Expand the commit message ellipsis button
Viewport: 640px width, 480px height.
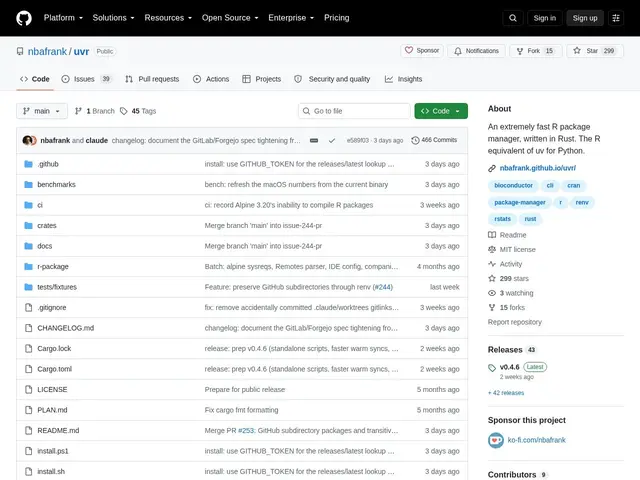(x=313, y=140)
